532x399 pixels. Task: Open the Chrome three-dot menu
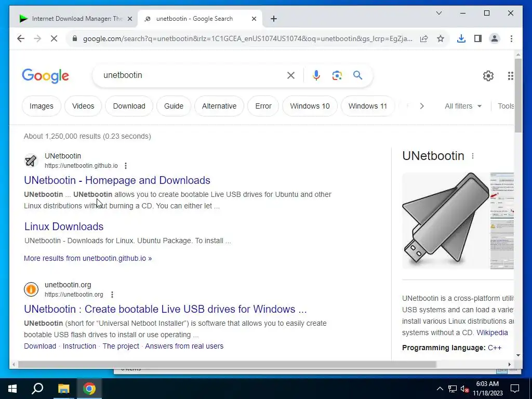pyautogui.click(x=511, y=38)
